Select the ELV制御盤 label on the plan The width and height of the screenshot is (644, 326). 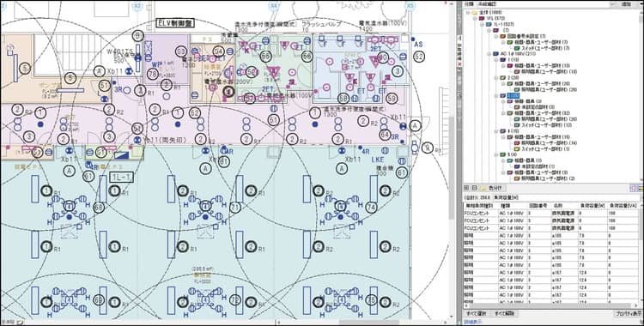176,23
